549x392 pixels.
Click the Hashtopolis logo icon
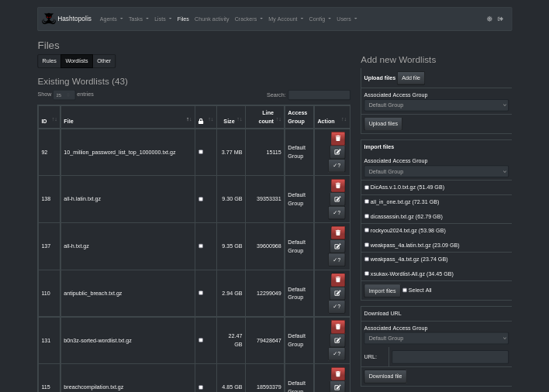tap(49, 19)
